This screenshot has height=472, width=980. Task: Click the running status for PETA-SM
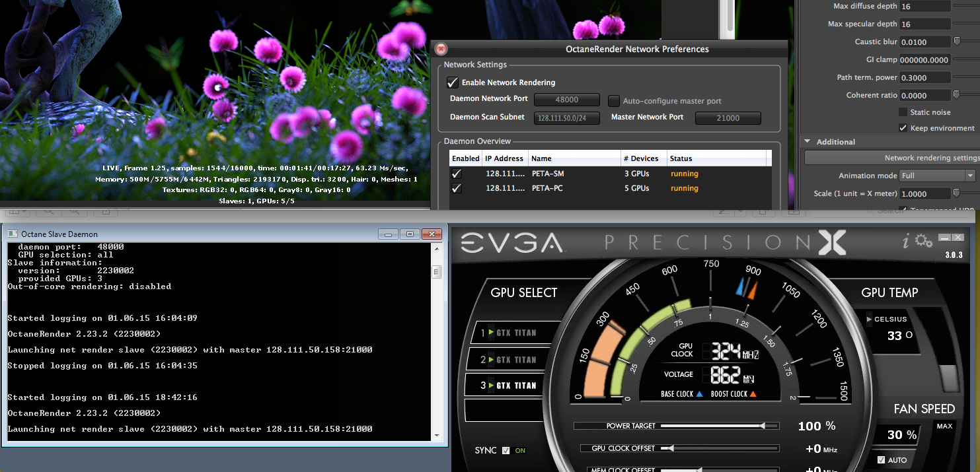pyautogui.click(x=684, y=174)
